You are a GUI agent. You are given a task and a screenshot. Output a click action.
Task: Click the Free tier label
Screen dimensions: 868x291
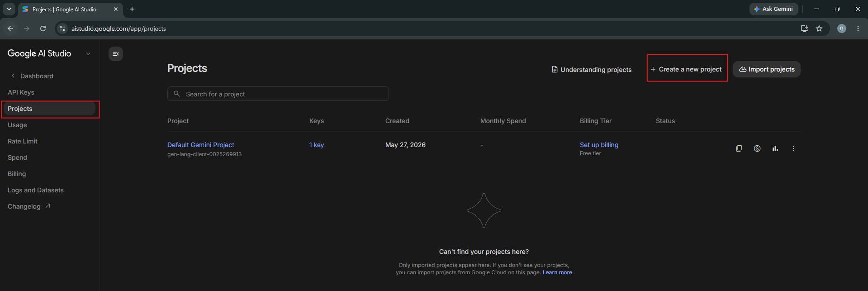click(x=590, y=153)
